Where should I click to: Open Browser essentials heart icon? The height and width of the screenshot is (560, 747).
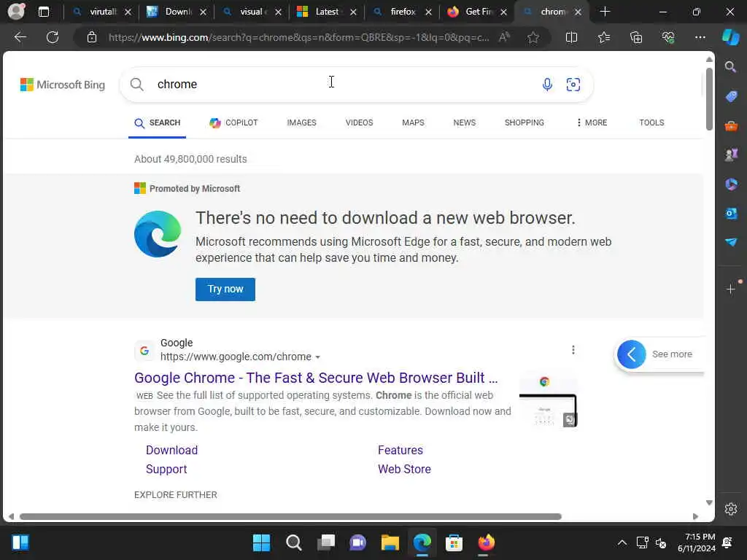668,37
